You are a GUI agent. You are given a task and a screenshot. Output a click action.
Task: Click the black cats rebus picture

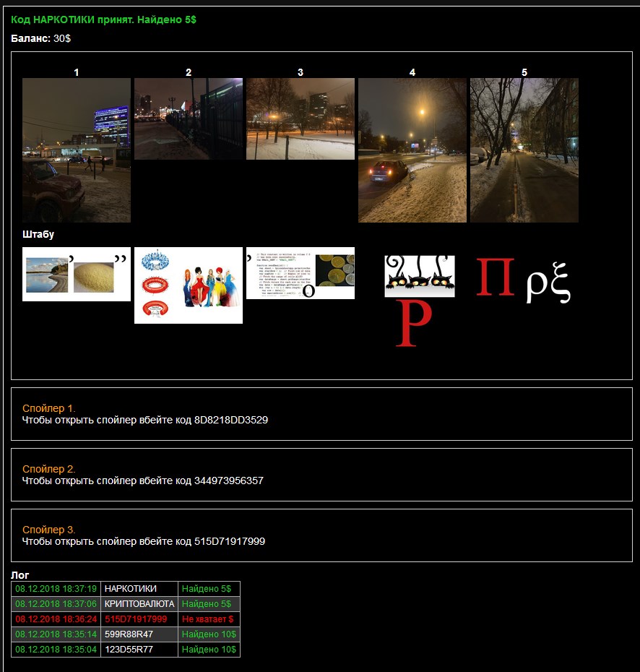click(420, 275)
